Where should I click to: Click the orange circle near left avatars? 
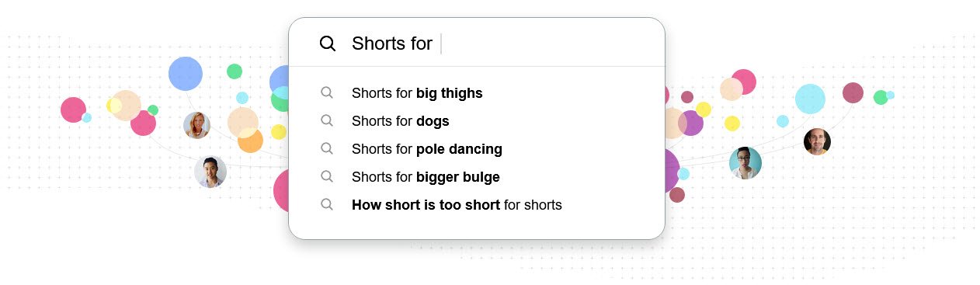coord(250,141)
